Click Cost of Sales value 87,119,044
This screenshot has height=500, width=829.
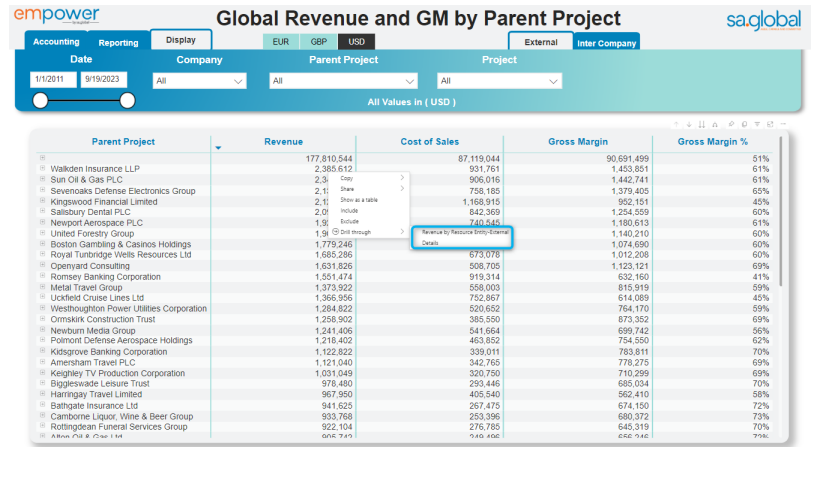(479, 159)
